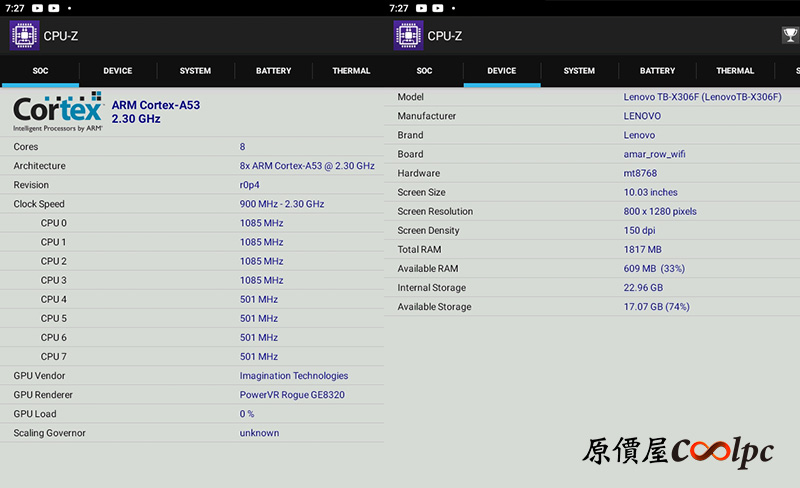Open SYSTEM tab in right screenshot
Image resolution: width=800 pixels, height=488 pixels.
[579, 71]
